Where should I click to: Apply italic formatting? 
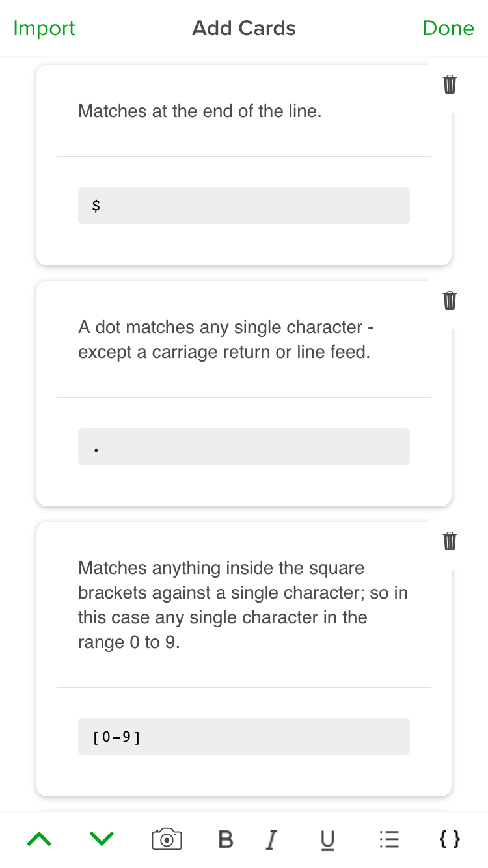click(x=271, y=839)
